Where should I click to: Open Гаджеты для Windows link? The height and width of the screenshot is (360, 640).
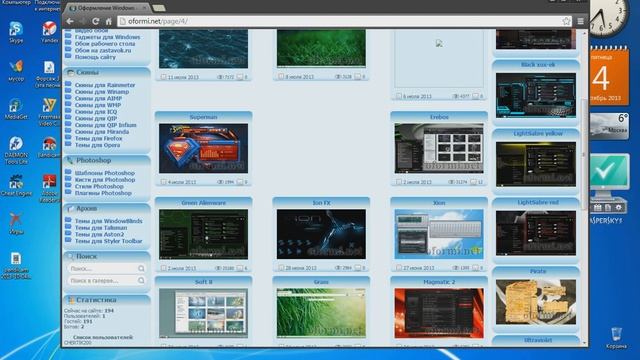[x=107, y=37]
